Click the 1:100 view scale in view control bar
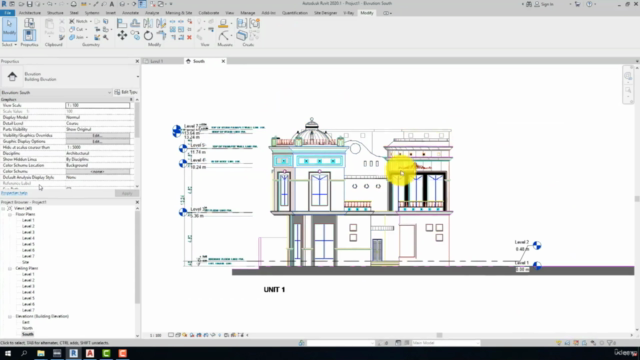Image resolution: width=640 pixels, height=360 pixels. click(x=156, y=335)
